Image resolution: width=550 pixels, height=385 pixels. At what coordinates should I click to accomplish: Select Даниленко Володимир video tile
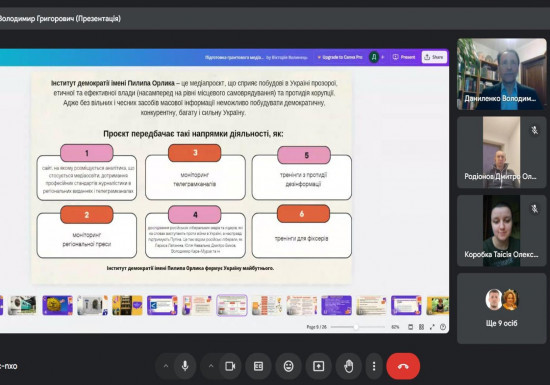(x=502, y=74)
